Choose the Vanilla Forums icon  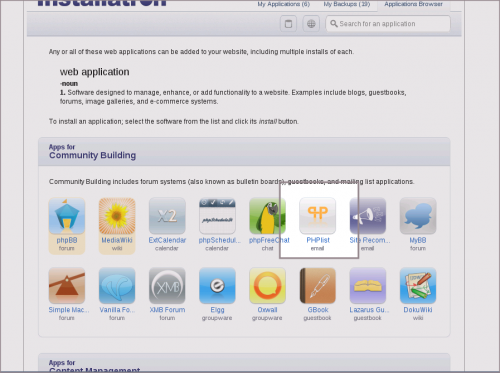(x=117, y=286)
